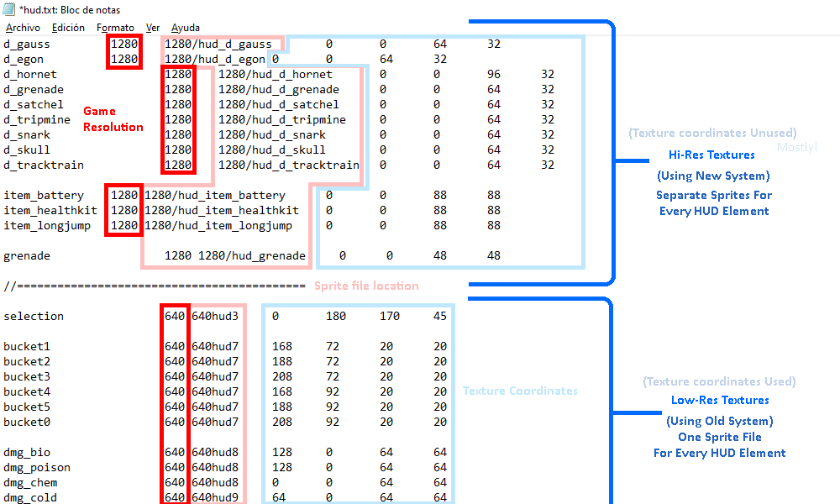Open the Formato menu
Image resolution: width=840 pixels, height=504 pixels.
pos(115,28)
